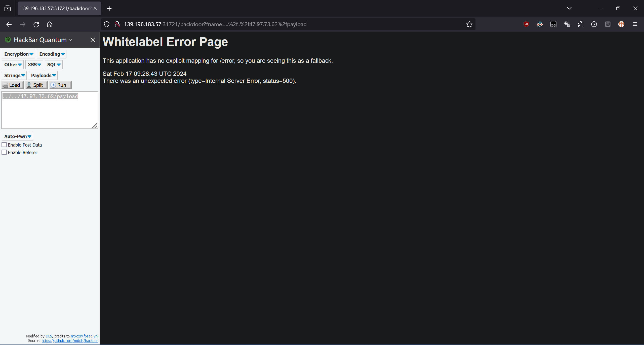Select the backdoor page tab
Viewport: 644px width, 345px height.
(55, 9)
